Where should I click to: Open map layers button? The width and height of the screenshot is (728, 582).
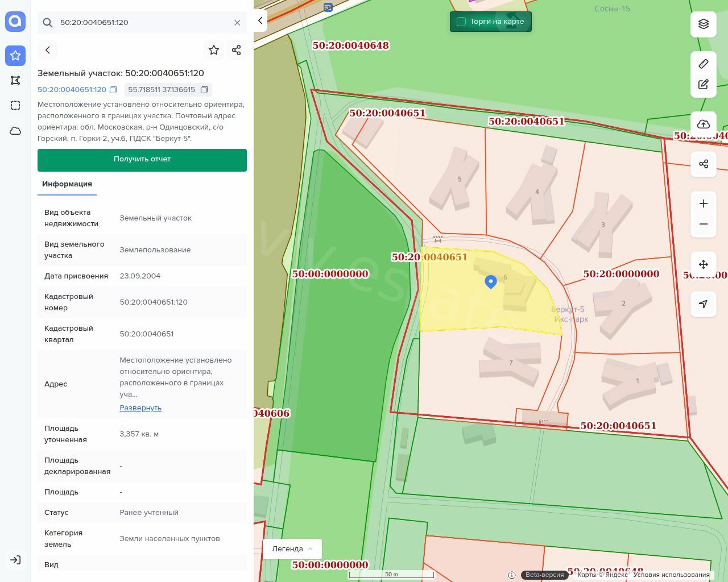[x=704, y=24]
